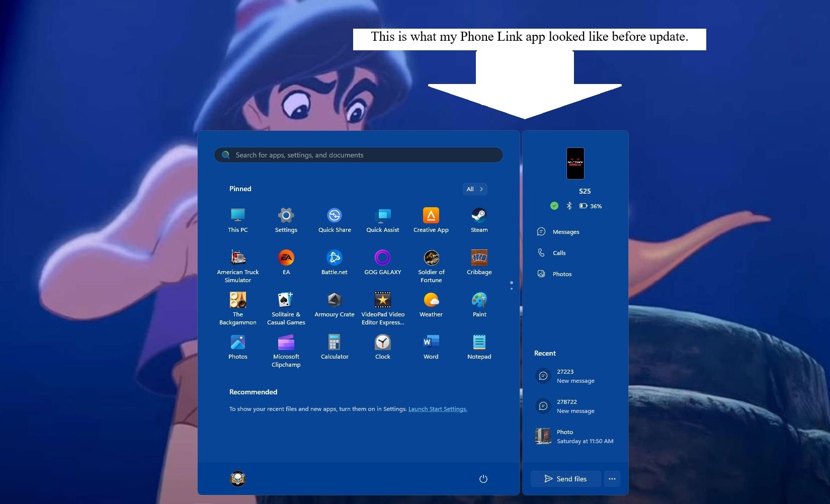Click the Start menu power button
This screenshot has height=504, width=830.
coord(483,479)
